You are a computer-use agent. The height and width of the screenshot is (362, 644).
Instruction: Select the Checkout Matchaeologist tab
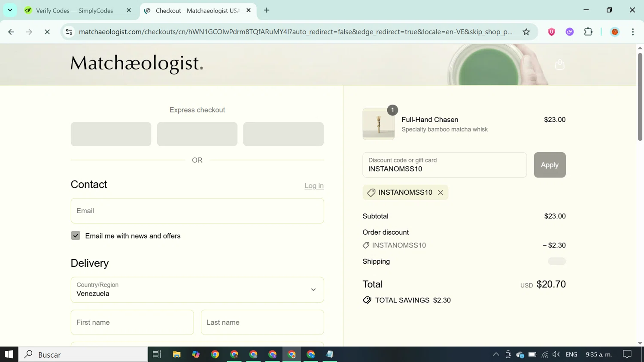(198, 10)
